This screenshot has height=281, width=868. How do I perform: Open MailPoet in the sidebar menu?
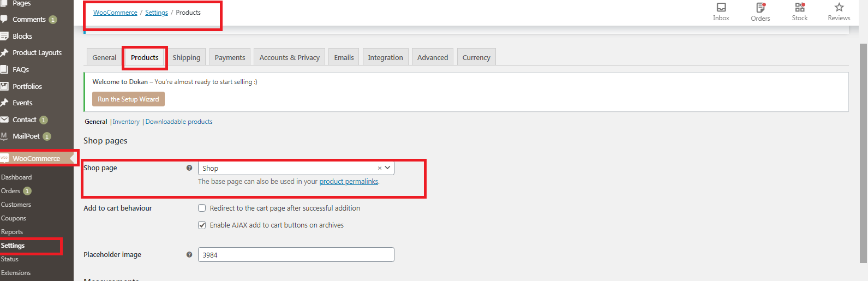(x=26, y=136)
